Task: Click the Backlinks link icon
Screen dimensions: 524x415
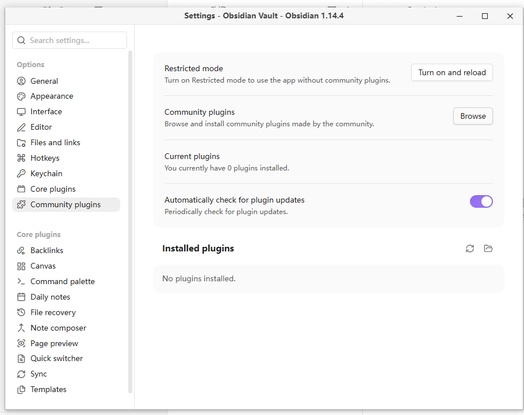Action: point(21,250)
